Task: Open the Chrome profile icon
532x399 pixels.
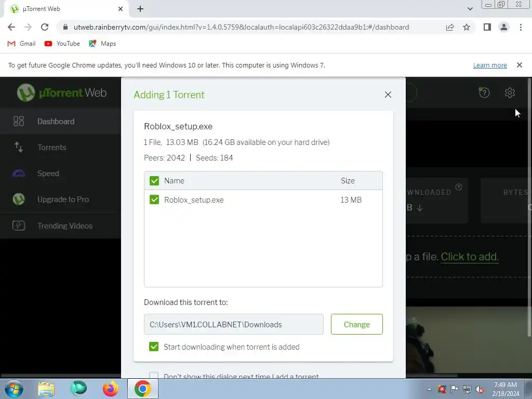Action: click(x=504, y=27)
